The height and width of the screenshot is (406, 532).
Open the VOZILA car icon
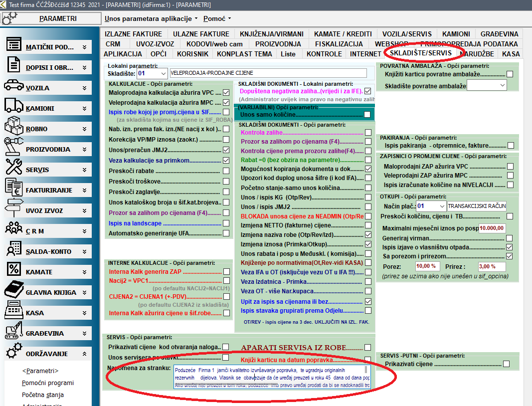tap(14, 85)
